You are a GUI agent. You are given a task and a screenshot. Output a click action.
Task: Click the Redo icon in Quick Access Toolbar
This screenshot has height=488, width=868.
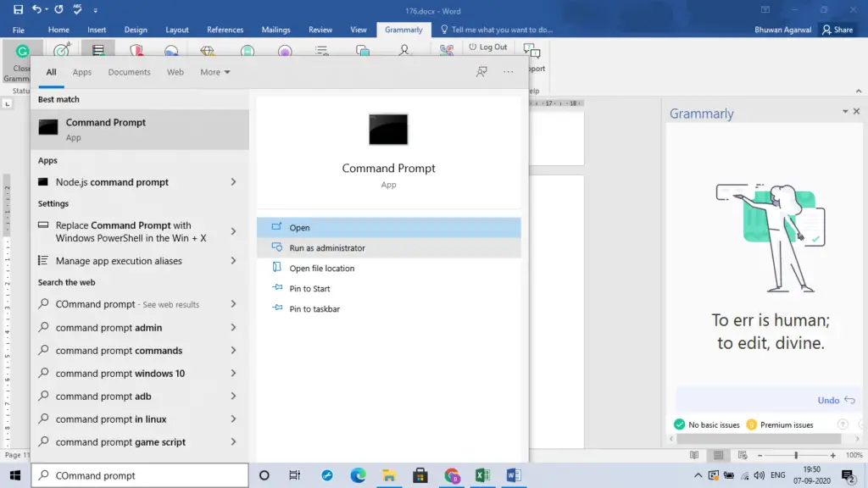pyautogui.click(x=58, y=9)
